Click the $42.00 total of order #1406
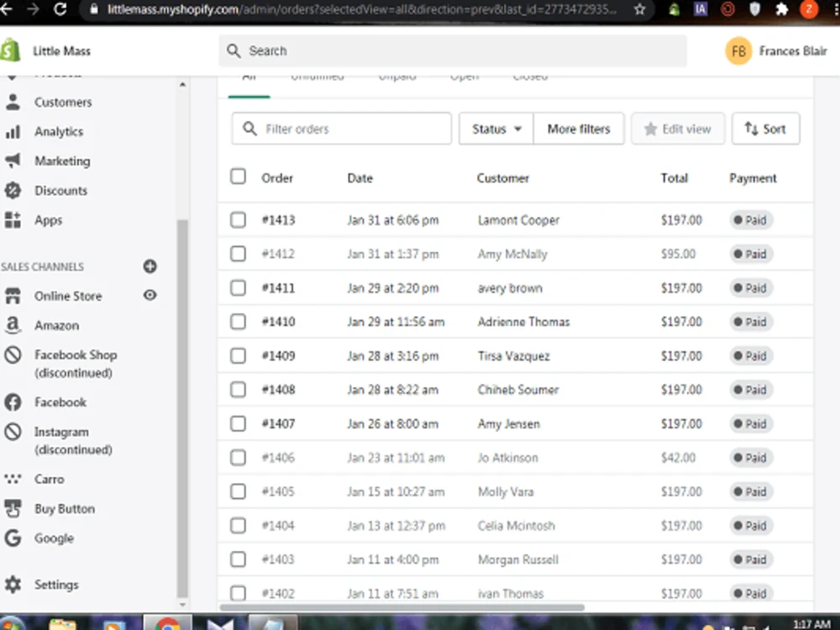The height and width of the screenshot is (630, 840). (678, 458)
